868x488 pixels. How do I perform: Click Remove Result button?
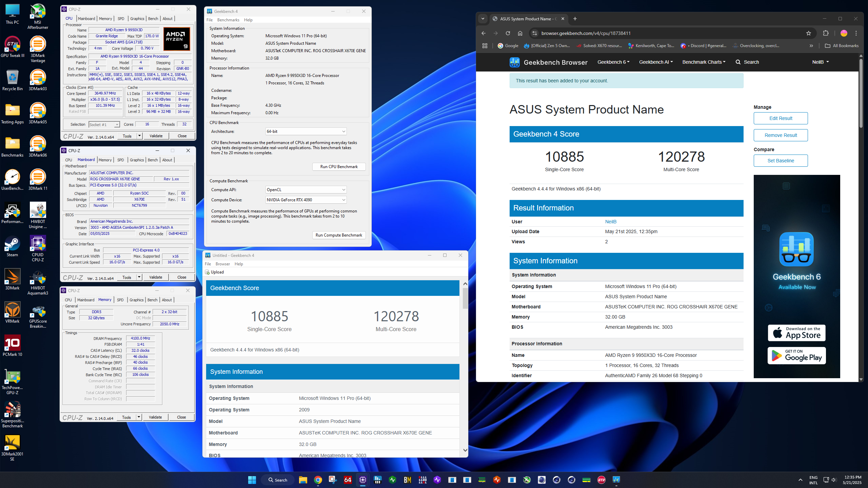781,135
